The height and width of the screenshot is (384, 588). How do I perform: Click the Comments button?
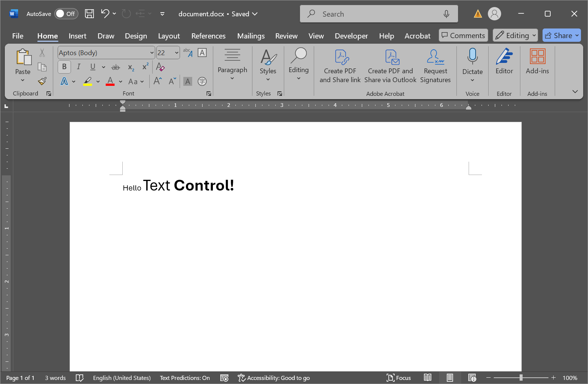point(463,36)
